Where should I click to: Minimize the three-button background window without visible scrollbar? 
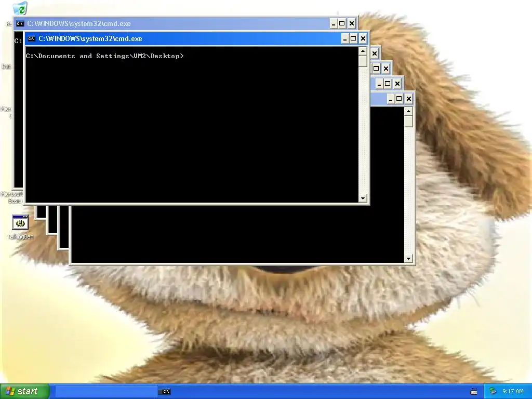(379, 84)
